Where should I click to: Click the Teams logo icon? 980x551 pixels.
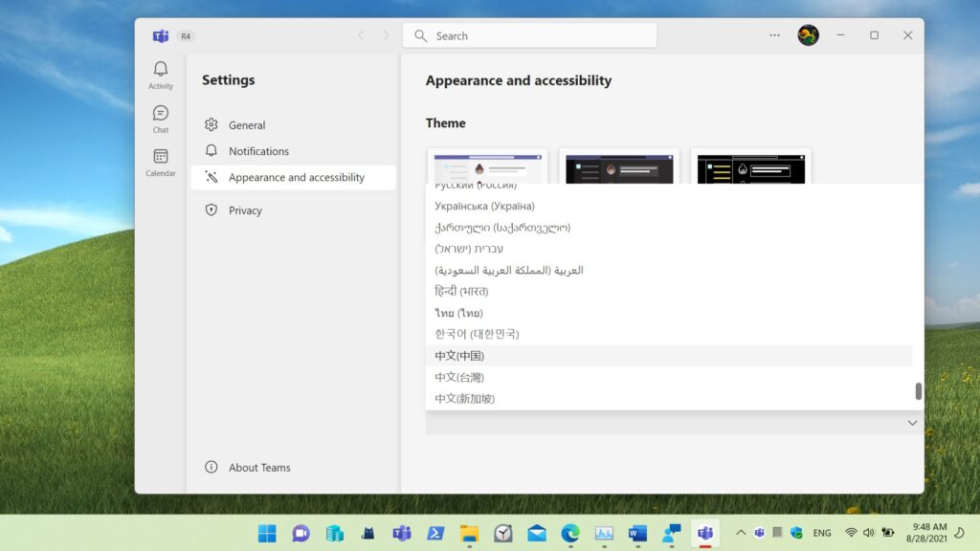pos(160,36)
